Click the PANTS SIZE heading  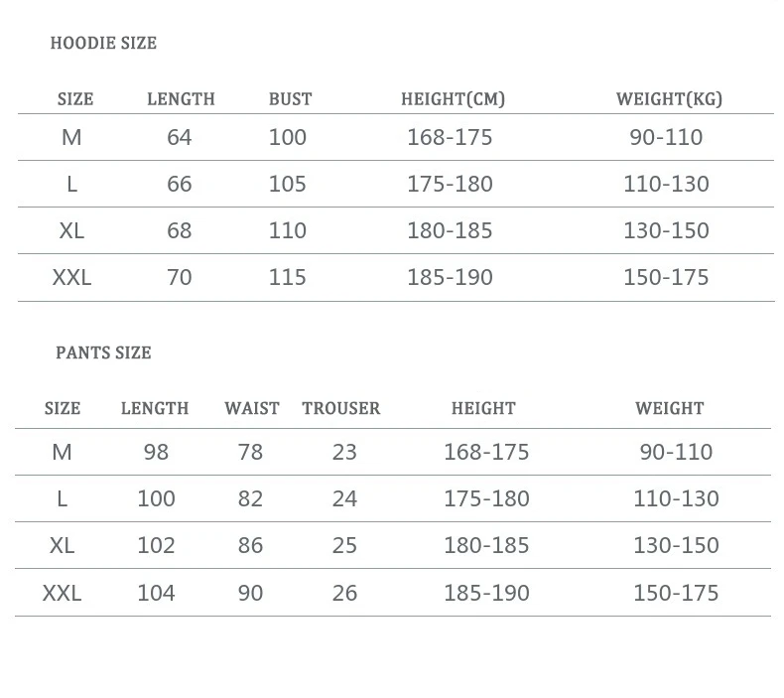click(103, 352)
